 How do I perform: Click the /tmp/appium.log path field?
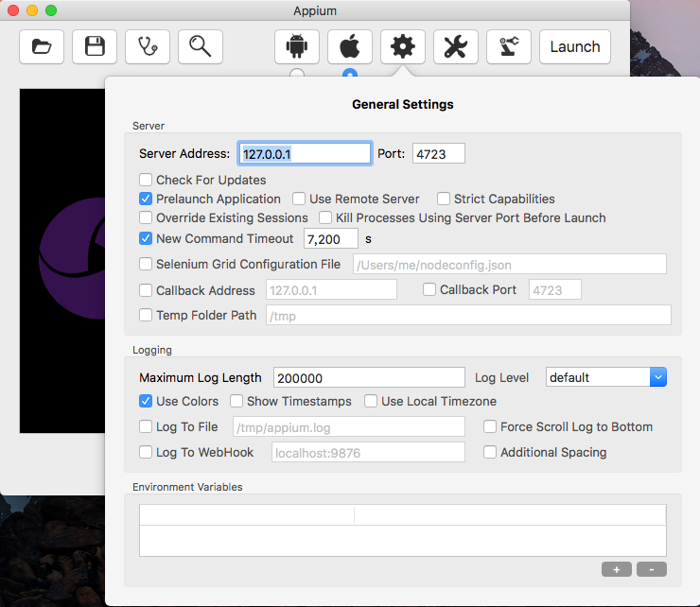[x=349, y=426]
